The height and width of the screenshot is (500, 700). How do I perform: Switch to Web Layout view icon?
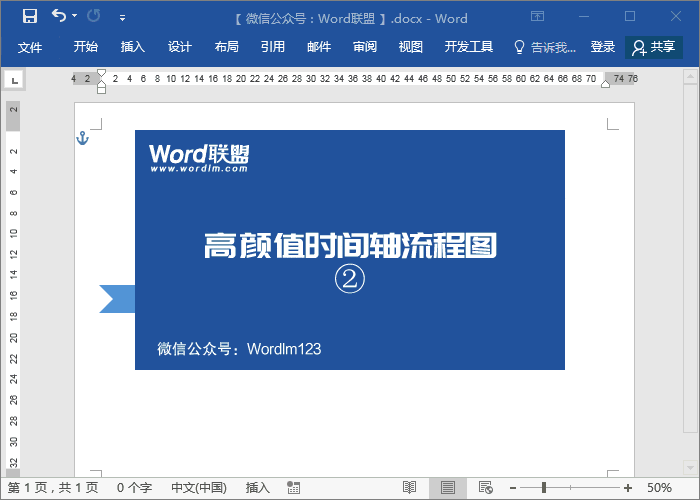pos(486,488)
